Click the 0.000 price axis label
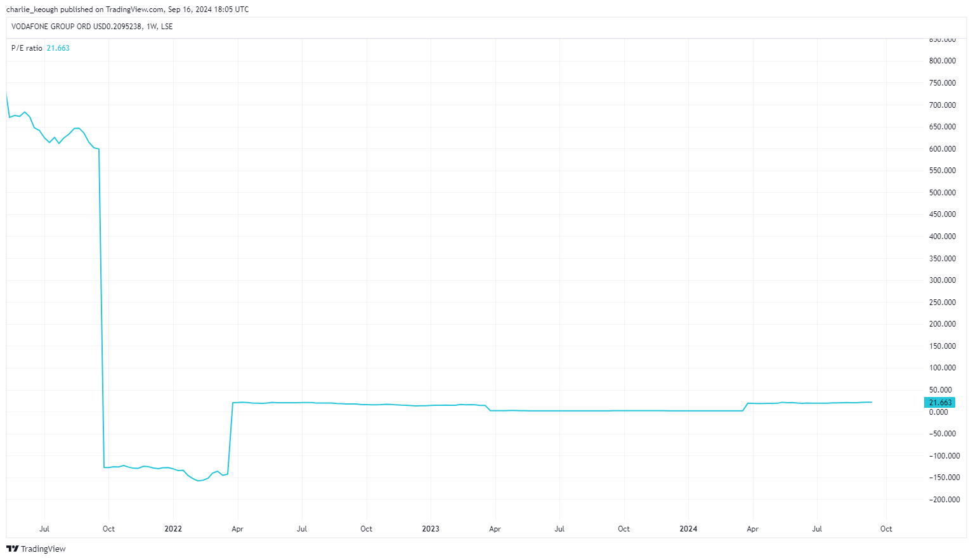Image resolution: width=973 pixels, height=560 pixels. (x=938, y=412)
